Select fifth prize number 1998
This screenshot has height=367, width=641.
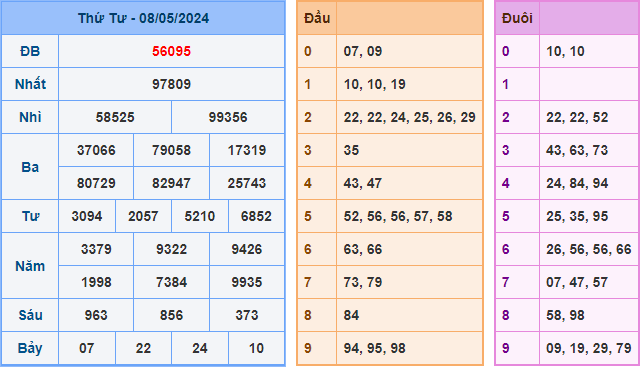tap(96, 282)
